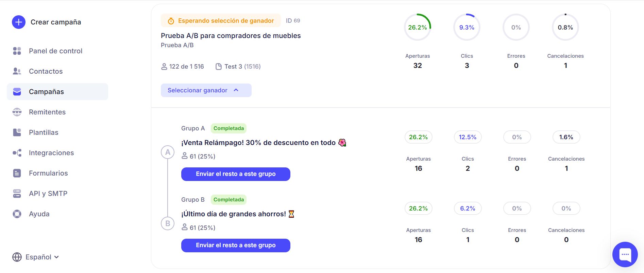Open the Panel de control grid icon

(x=17, y=51)
